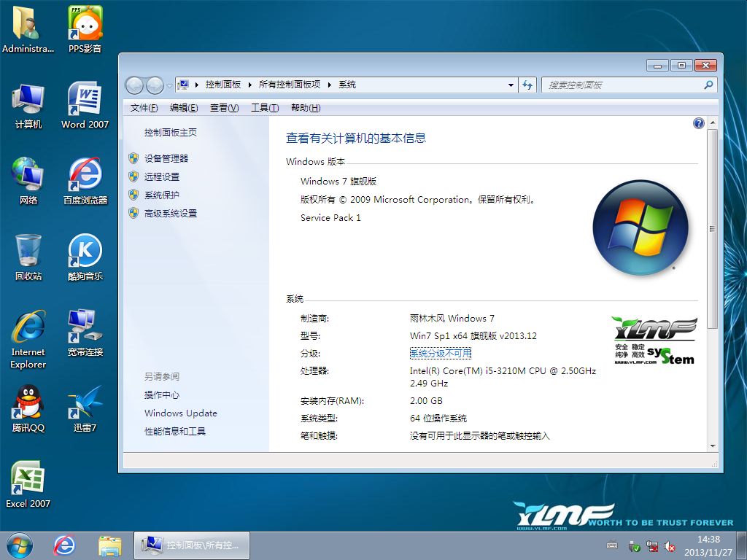747x560 pixels.
Task: Open the taskbar clock showing 14:38
Action: (708, 545)
